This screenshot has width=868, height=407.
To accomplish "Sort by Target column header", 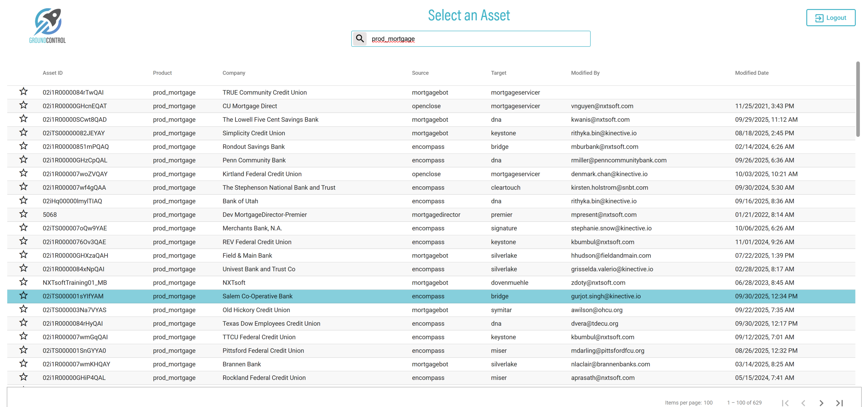I will point(498,73).
